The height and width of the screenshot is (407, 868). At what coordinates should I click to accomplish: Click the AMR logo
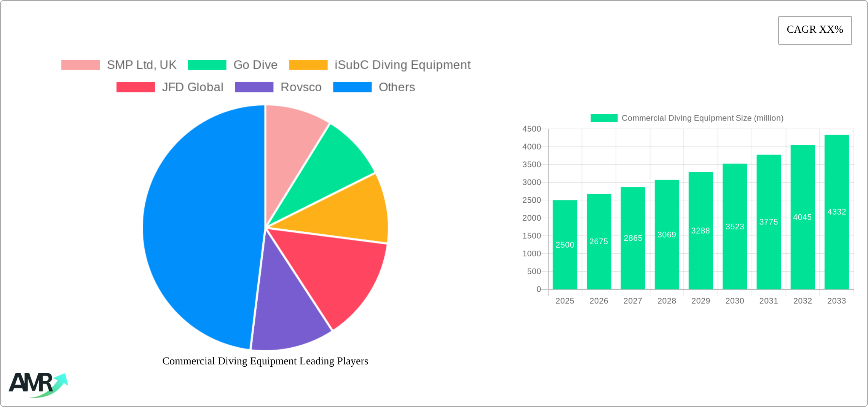coord(38,385)
